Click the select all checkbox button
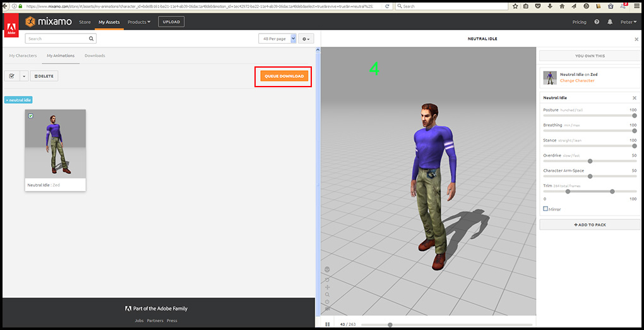 coord(11,76)
